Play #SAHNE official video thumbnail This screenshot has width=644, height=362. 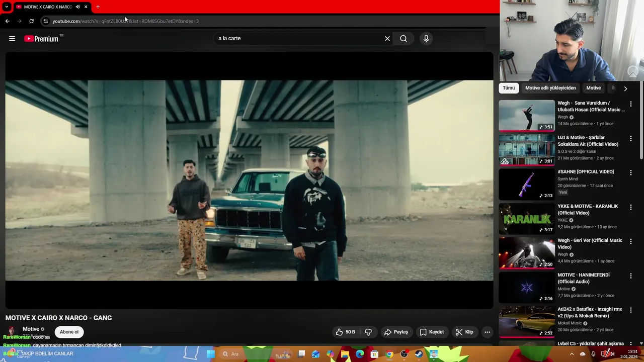click(527, 184)
